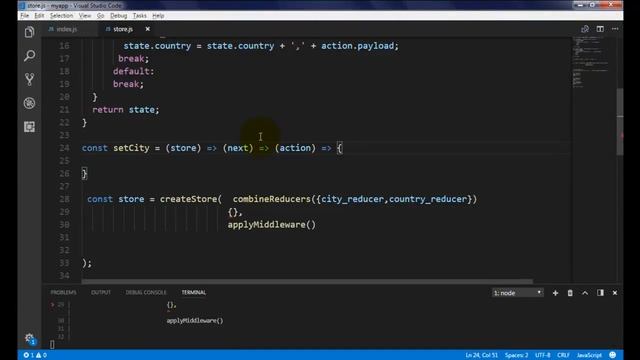Change UTF-8 encoding in status bar
Viewport: 640px width, 360px height.
[542, 355]
